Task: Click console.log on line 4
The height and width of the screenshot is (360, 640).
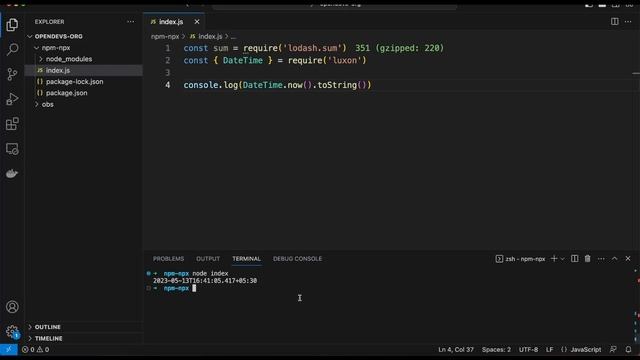Action: click(x=211, y=85)
